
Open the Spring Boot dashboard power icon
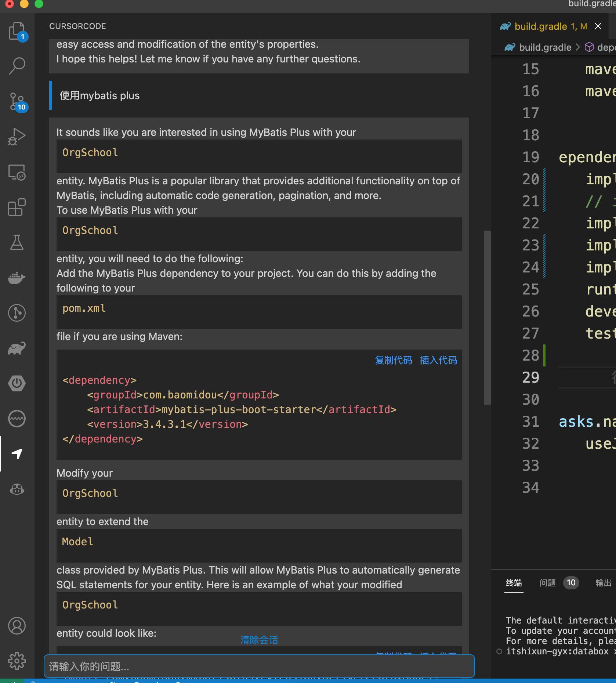pyautogui.click(x=17, y=383)
